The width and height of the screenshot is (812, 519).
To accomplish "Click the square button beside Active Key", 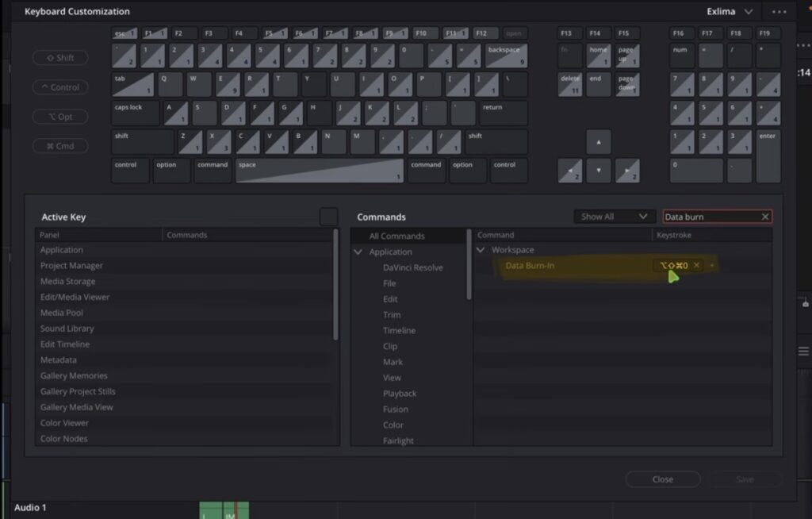I will pyautogui.click(x=329, y=217).
